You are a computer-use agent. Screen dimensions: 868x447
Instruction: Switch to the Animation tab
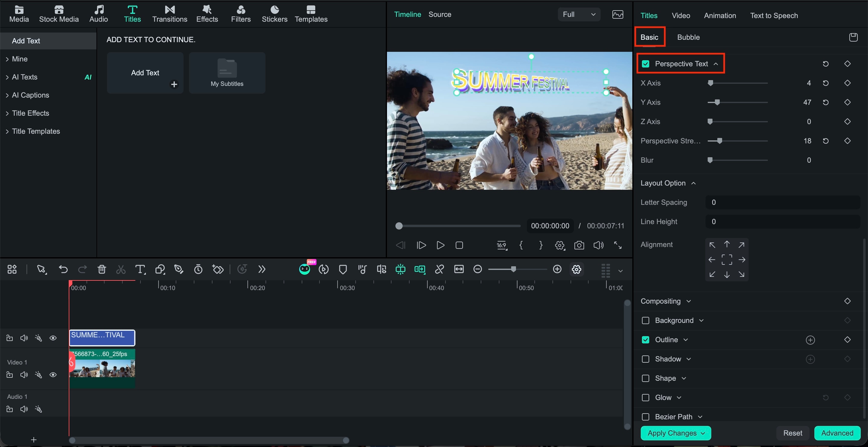pyautogui.click(x=720, y=15)
